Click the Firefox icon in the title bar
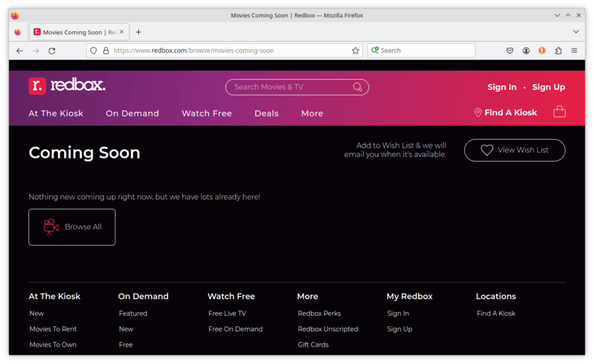The width and height of the screenshot is (594, 364). pyautogui.click(x=15, y=16)
